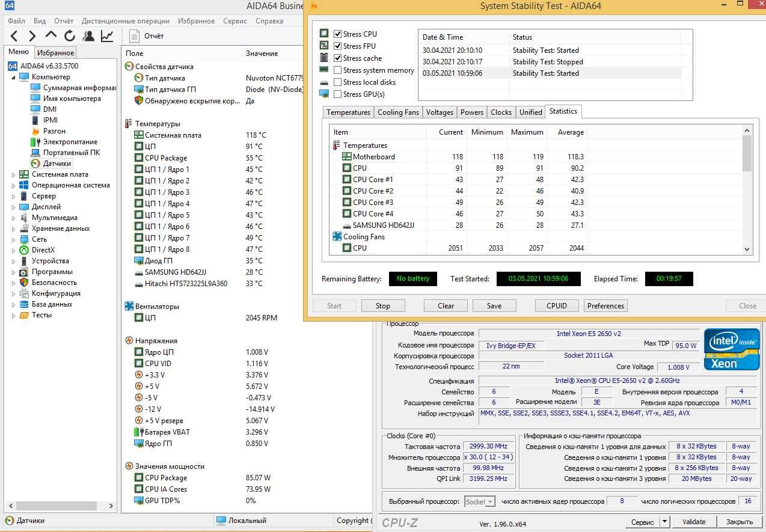Click the Stop button in stability test
The height and width of the screenshot is (532, 766).
point(383,306)
